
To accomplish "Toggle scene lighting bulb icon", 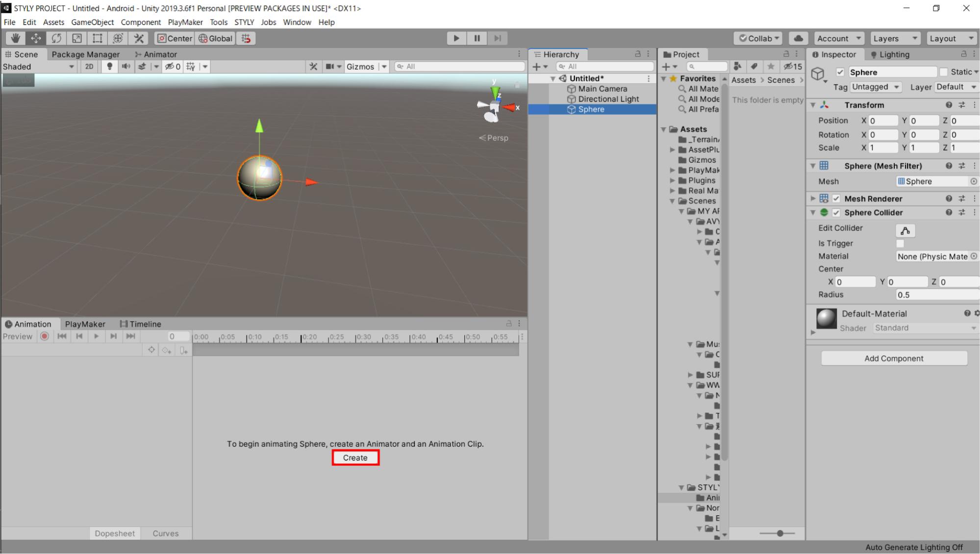I will [x=109, y=67].
